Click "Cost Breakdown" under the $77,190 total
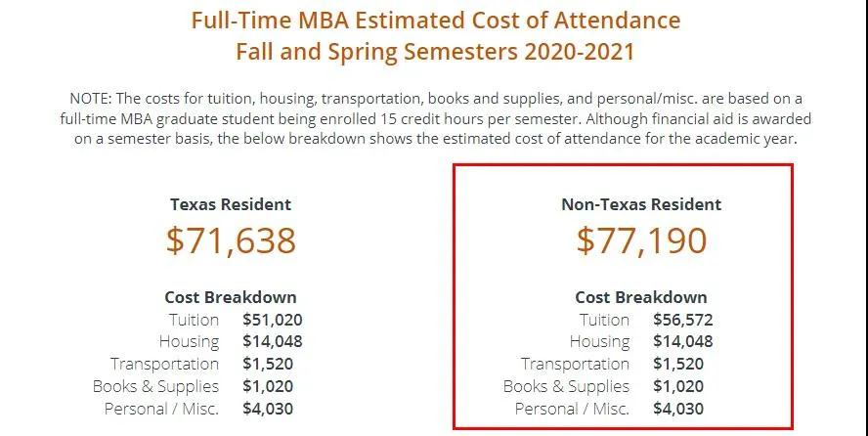868x436 pixels. 641,297
